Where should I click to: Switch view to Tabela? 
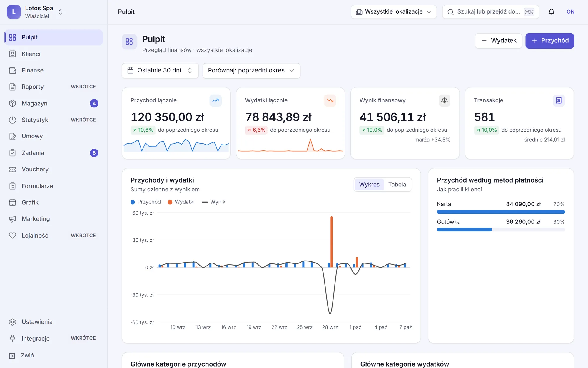click(397, 185)
